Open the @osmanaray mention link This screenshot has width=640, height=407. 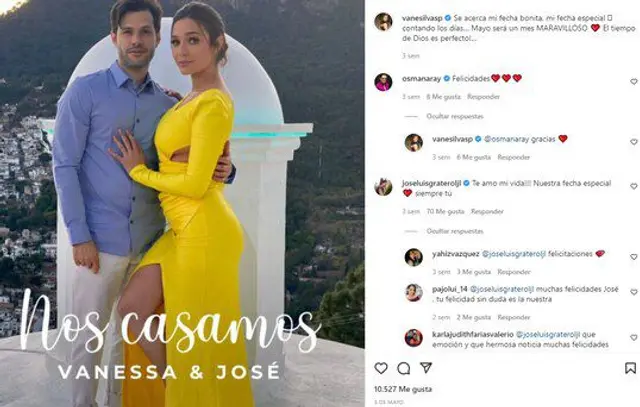(504, 139)
